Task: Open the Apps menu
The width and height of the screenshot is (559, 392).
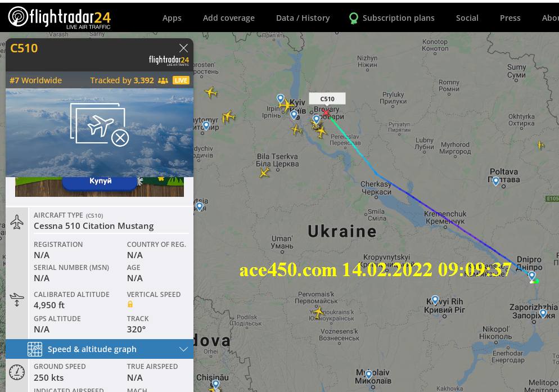Action: [x=172, y=18]
